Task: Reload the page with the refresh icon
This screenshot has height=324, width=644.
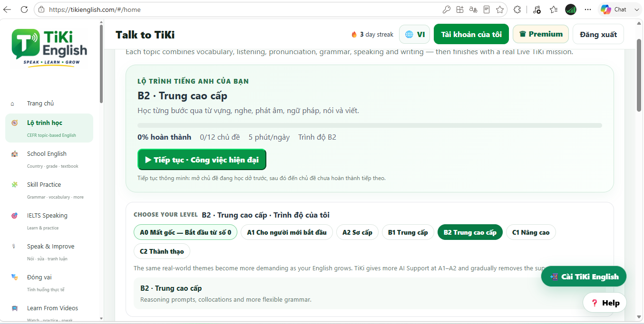Action: (x=24, y=10)
